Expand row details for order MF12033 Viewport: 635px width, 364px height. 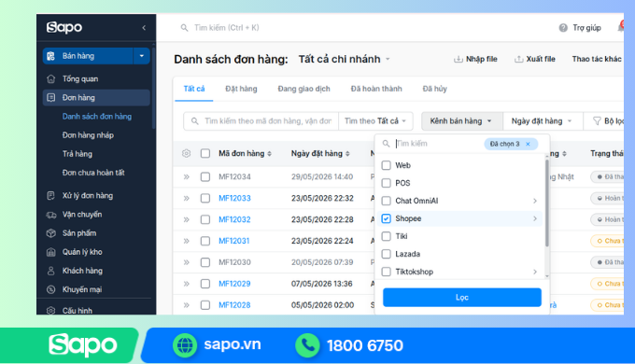[186, 199]
